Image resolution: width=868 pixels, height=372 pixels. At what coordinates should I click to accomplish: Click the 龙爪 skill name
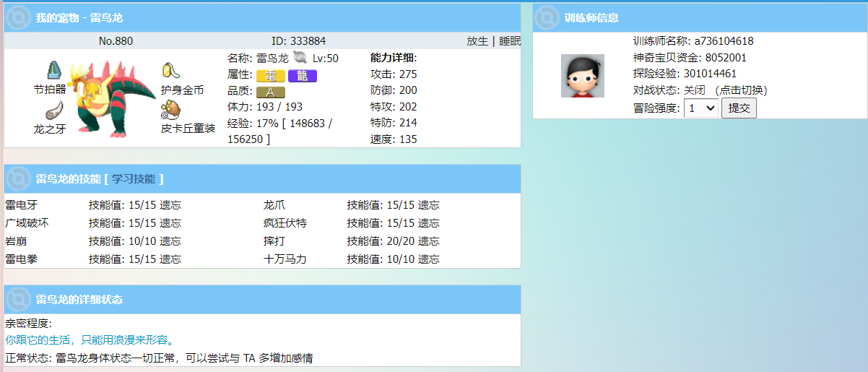coord(274,205)
